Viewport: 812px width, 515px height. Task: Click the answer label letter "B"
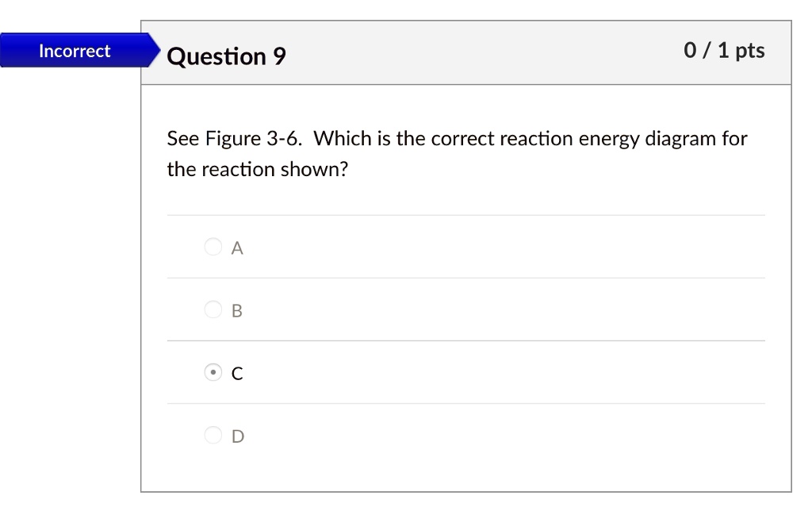point(237,311)
